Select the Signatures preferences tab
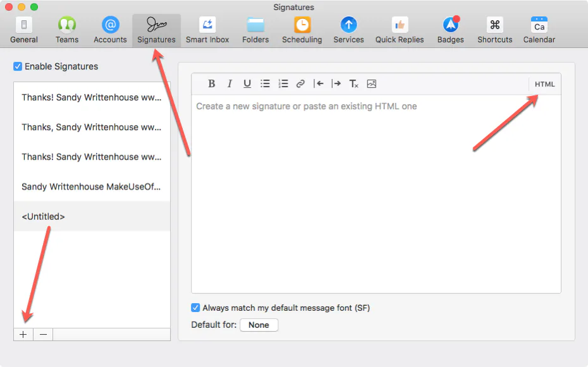The height and width of the screenshot is (367, 588). click(x=156, y=31)
